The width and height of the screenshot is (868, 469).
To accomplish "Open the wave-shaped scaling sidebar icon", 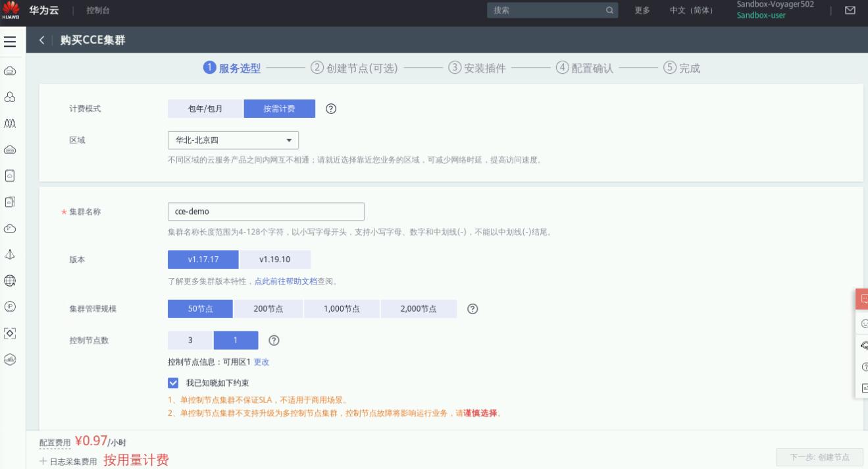I will pyautogui.click(x=10, y=123).
